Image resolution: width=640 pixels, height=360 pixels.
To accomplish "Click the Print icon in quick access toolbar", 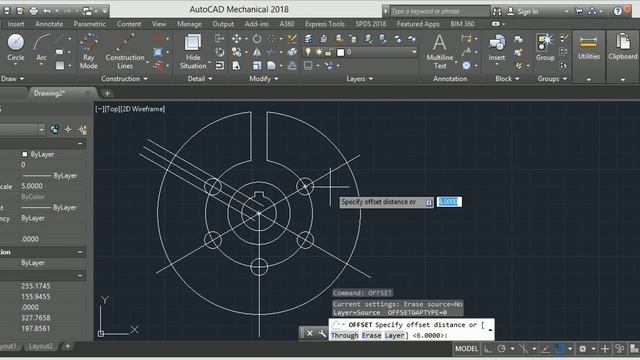I will (33, 11).
